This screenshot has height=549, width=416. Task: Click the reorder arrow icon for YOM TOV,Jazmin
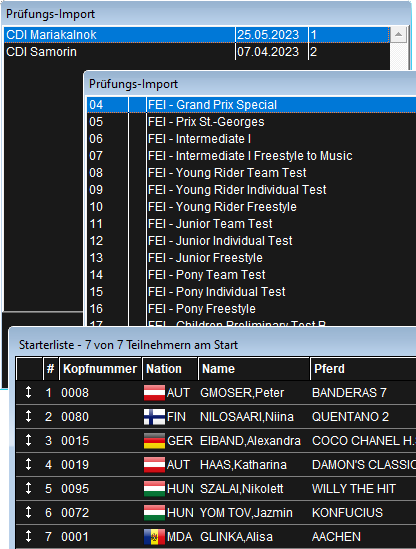(29, 512)
